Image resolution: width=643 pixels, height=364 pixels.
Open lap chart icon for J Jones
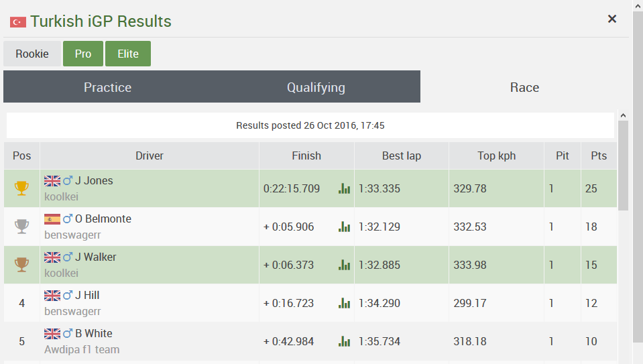coord(345,189)
